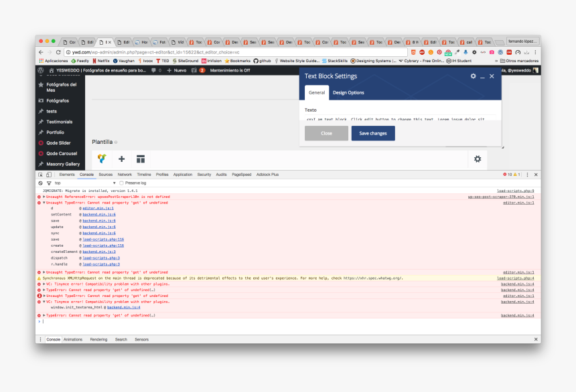Viewport: 576px width, 392px height.
Task: Click Nuevo in the WordPress admin bar
Action: [177, 70]
